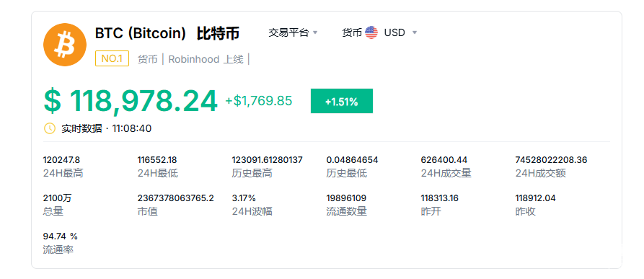Click the +$1,769.85 price change
Screen dimensions: 644x279
click(x=259, y=101)
